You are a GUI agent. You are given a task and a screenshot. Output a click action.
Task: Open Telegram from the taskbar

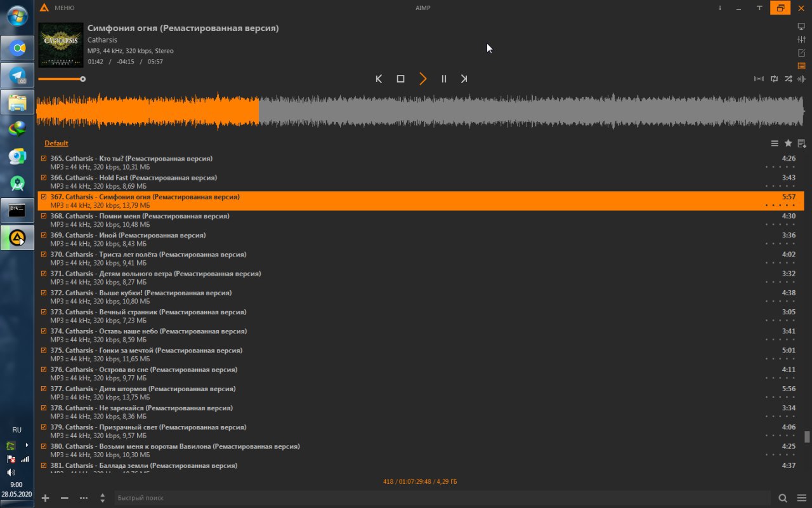17,76
